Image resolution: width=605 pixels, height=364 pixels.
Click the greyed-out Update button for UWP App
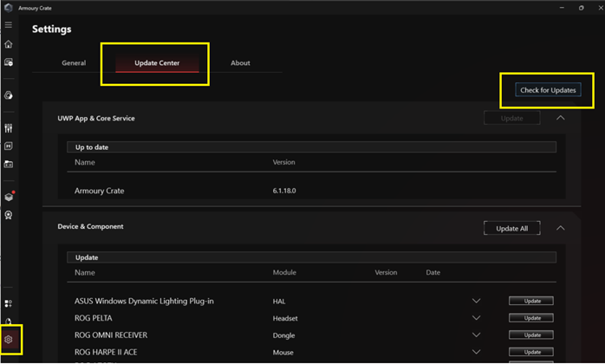(x=512, y=118)
